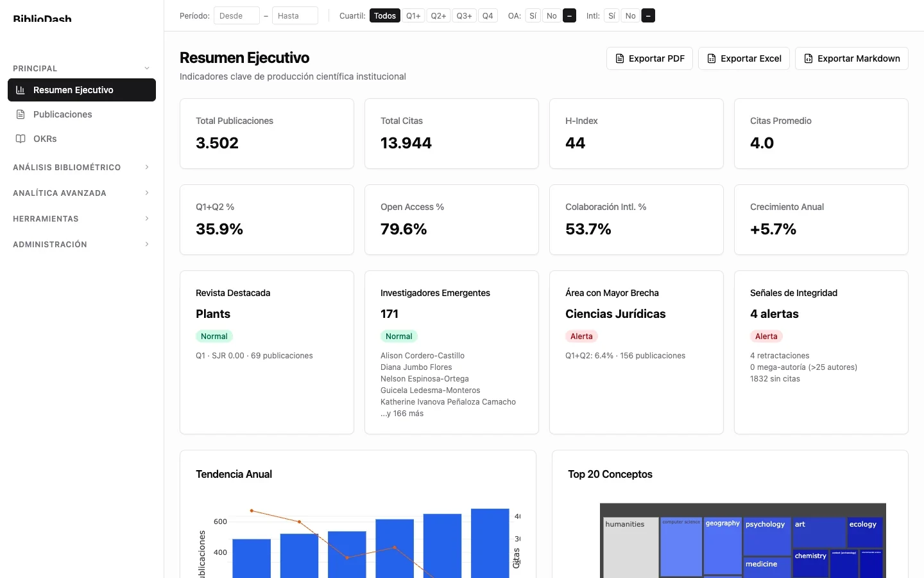The image size is (924, 578).
Task: Clear the OA filter with dash option
Action: 569,15
